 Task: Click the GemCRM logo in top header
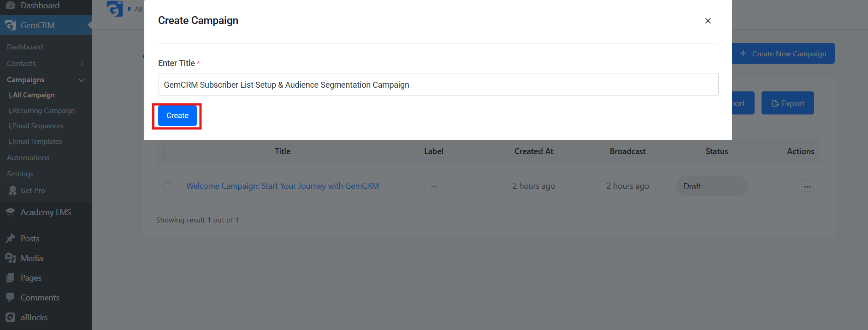point(115,9)
